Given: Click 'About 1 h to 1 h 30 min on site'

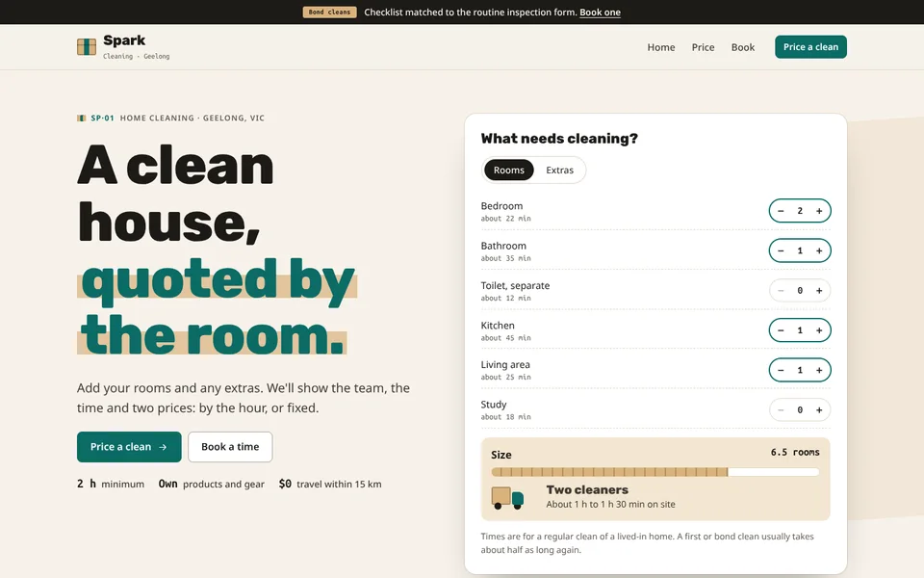Looking at the screenshot, I should [x=610, y=504].
